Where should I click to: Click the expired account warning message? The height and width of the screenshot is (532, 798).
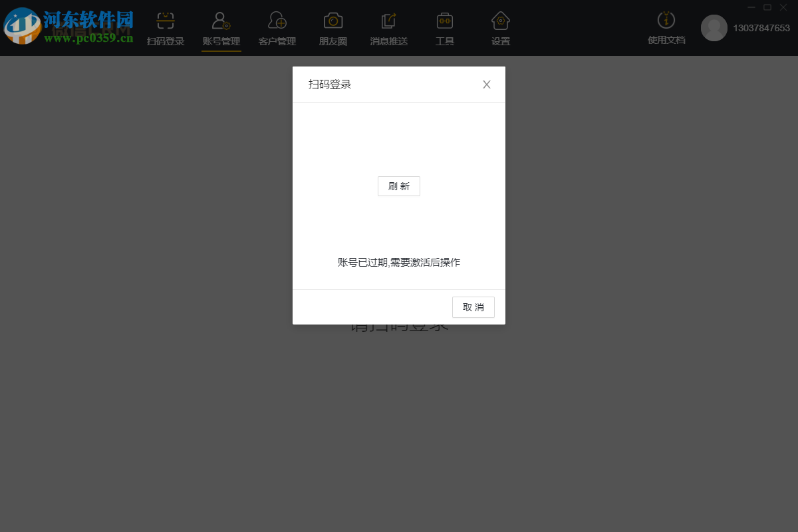(x=398, y=262)
